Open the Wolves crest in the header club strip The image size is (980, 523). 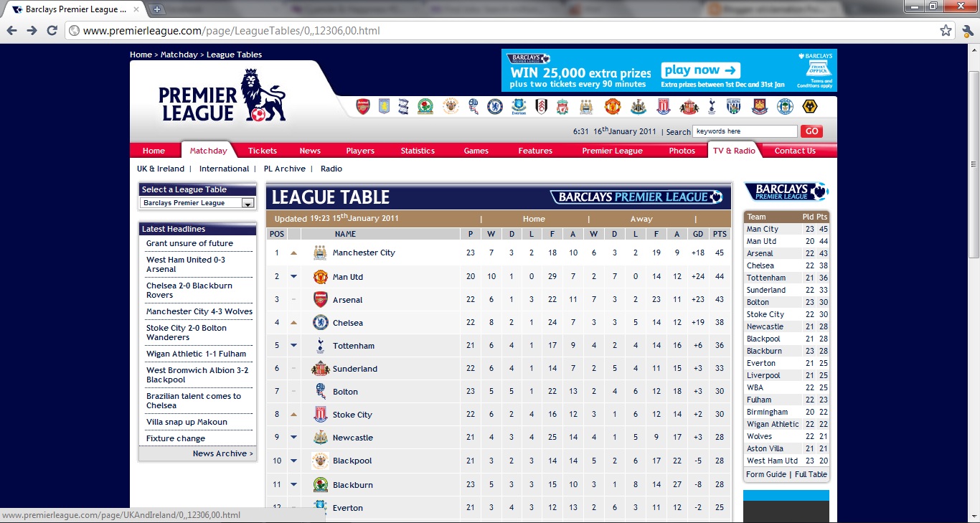click(811, 107)
